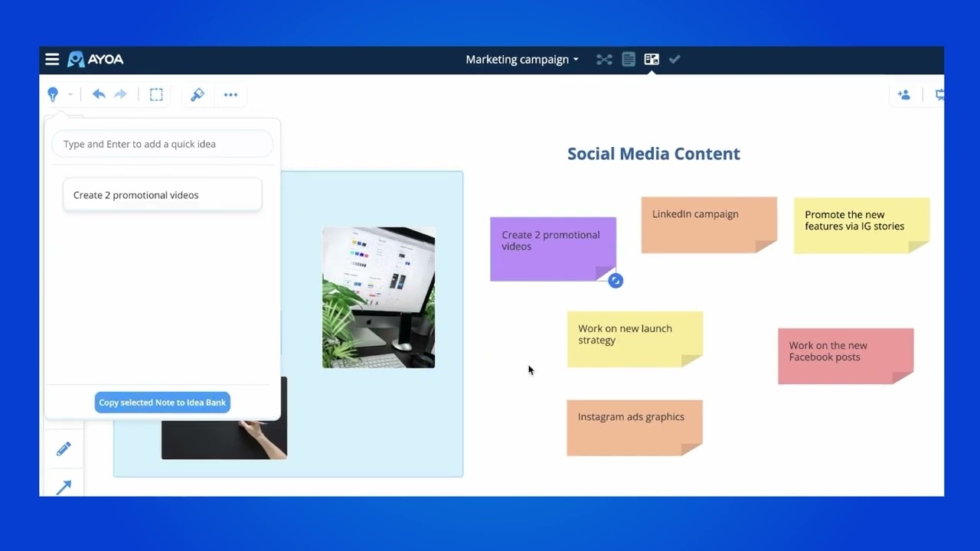Click the Idea Bank lightbulb icon
Screen dimensions: 980x551
(53, 94)
